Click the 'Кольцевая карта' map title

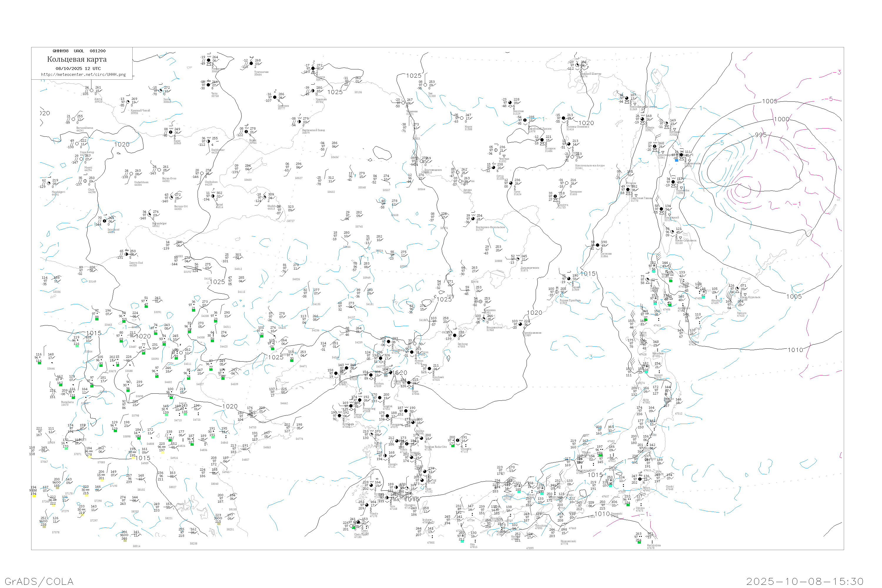point(77,59)
